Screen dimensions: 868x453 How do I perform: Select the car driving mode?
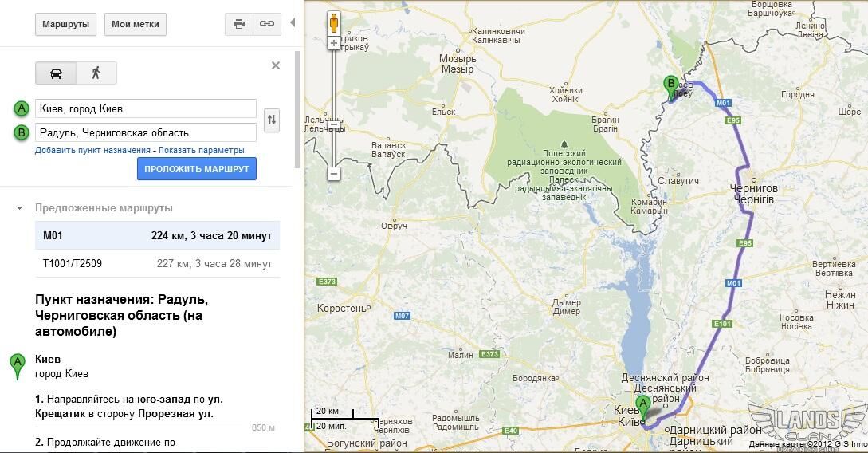click(56, 73)
